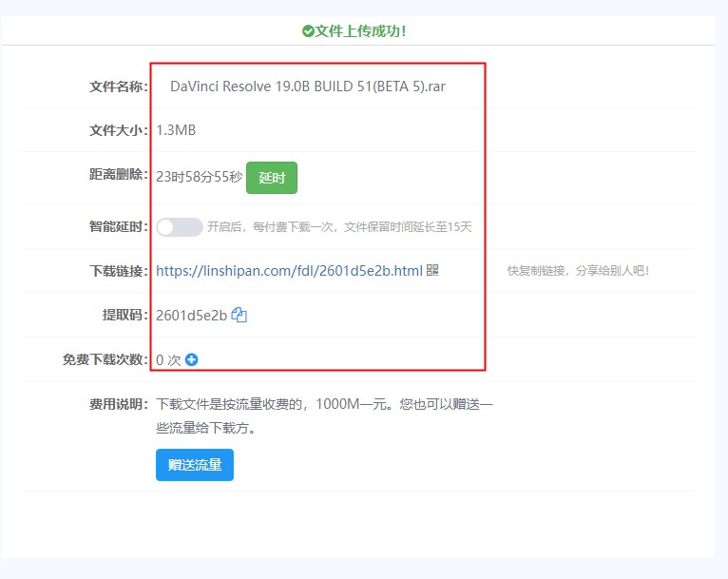728x579 pixels.
Task: Click the 费用说明 label
Action: [119, 404]
